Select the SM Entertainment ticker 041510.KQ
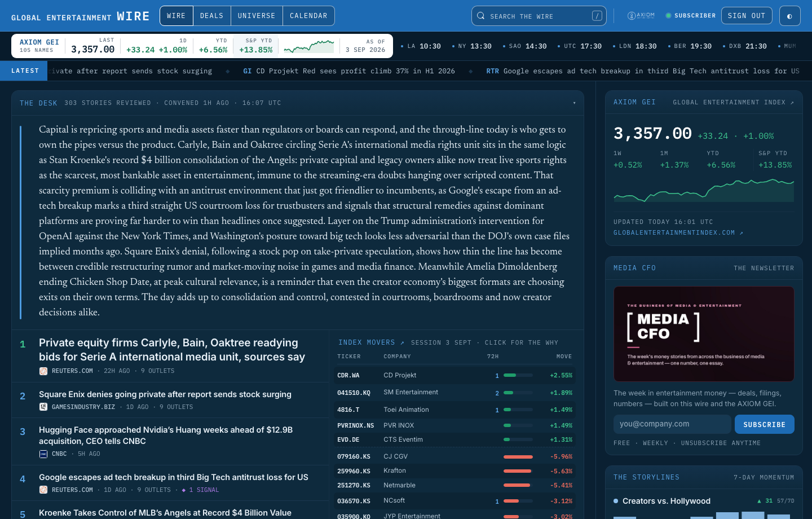This screenshot has width=812, height=519. 354,393
